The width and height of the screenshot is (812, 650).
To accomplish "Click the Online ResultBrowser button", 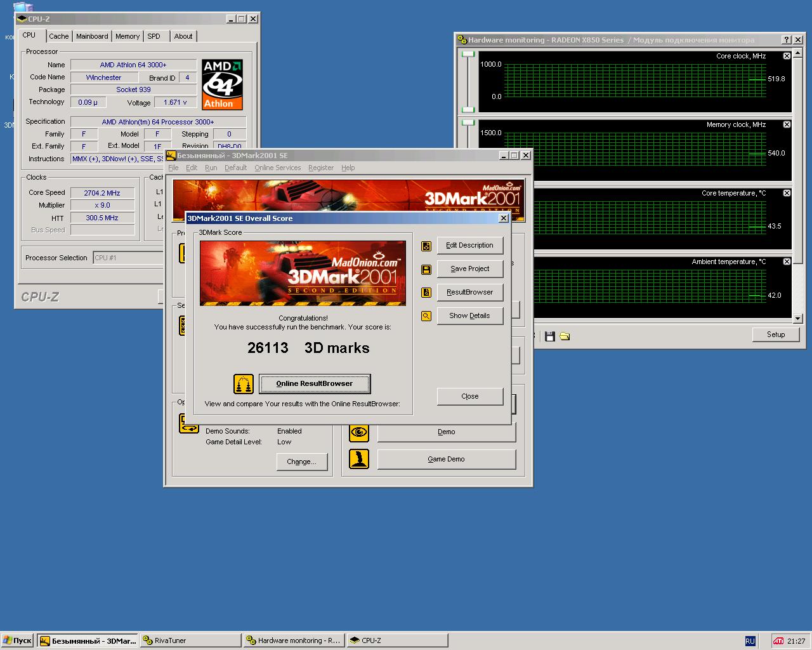I will [315, 383].
